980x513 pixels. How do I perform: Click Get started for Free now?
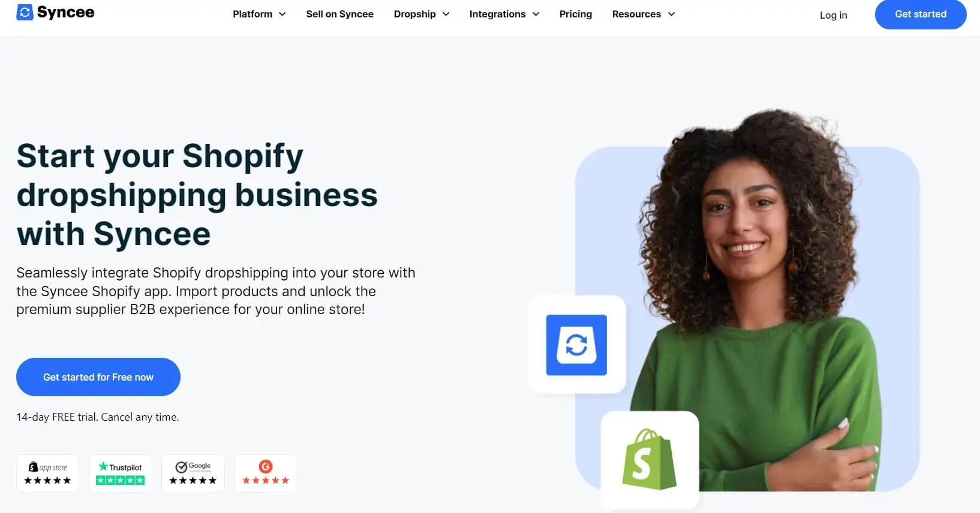(x=98, y=377)
